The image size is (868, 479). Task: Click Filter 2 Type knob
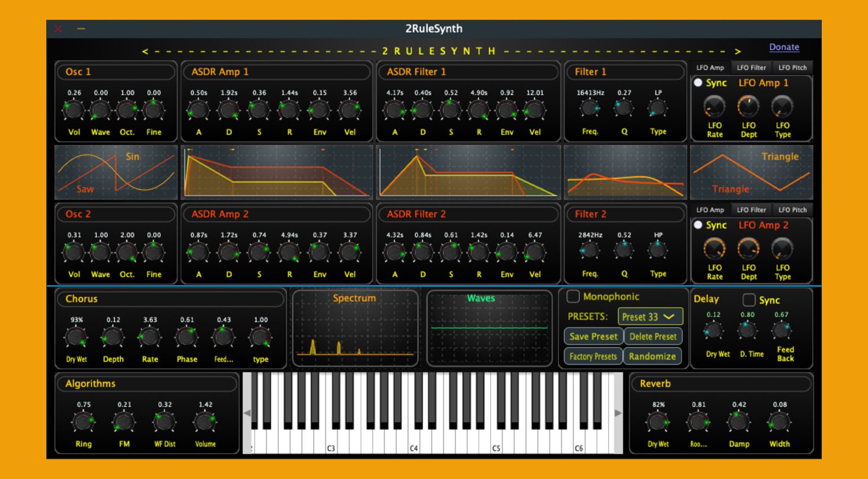(x=658, y=250)
